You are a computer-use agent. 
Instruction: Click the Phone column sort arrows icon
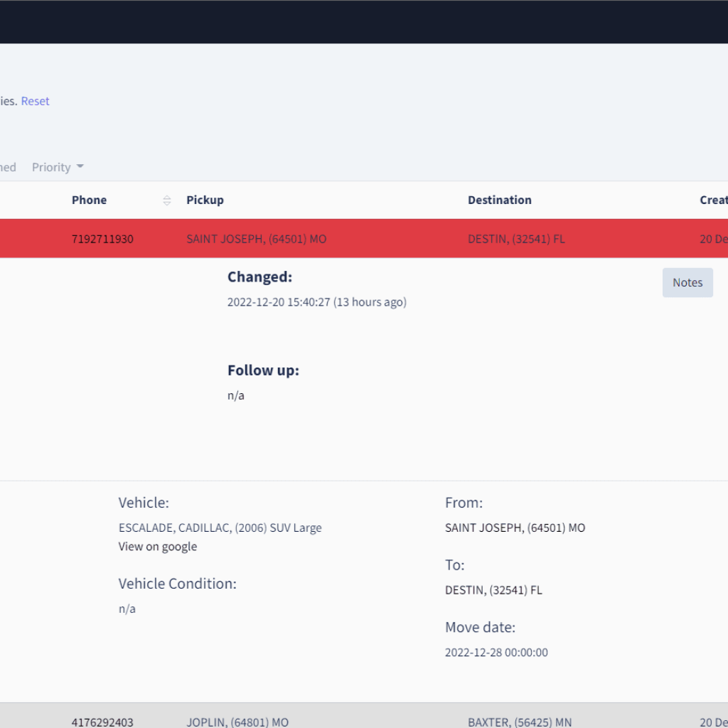(167, 200)
